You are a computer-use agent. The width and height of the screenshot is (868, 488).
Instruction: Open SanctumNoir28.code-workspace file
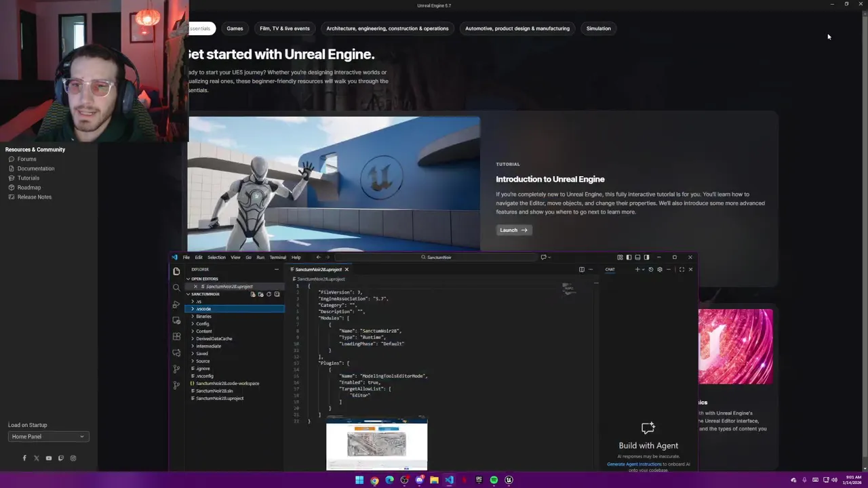[235, 384]
